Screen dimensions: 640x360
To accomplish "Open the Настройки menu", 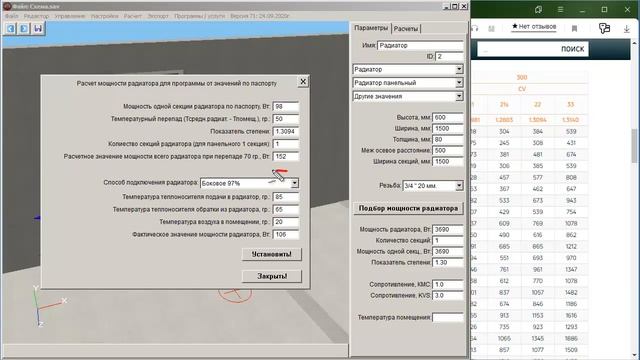I will [x=104, y=16].
